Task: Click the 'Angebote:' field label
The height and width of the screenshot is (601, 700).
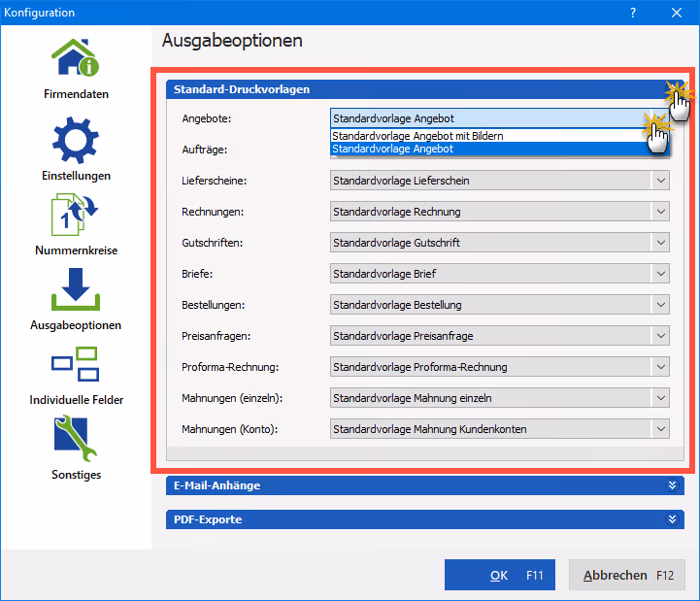Action: (x=206, y=118)
